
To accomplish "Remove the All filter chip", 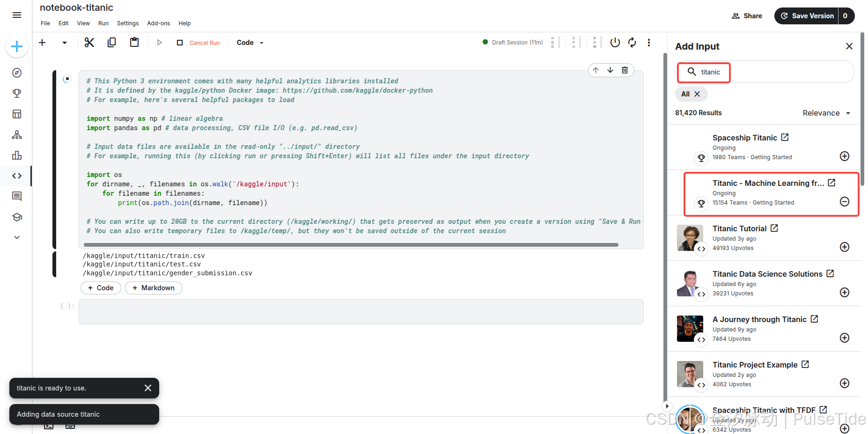I will (x=697, y=94).
